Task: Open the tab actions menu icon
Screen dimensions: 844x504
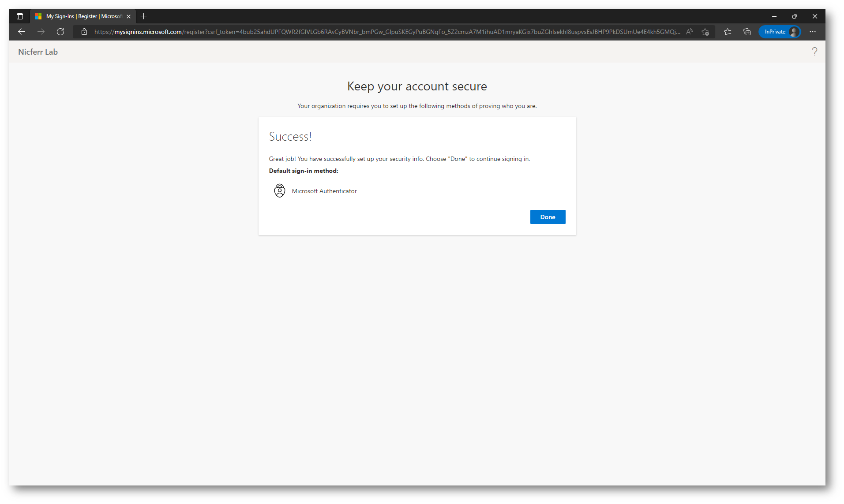Action: click(x=20, y=16)
